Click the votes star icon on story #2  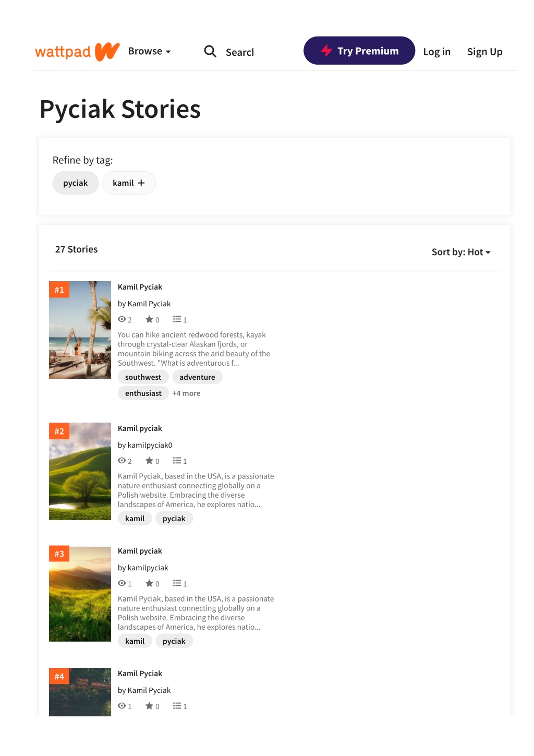point(149,461)
